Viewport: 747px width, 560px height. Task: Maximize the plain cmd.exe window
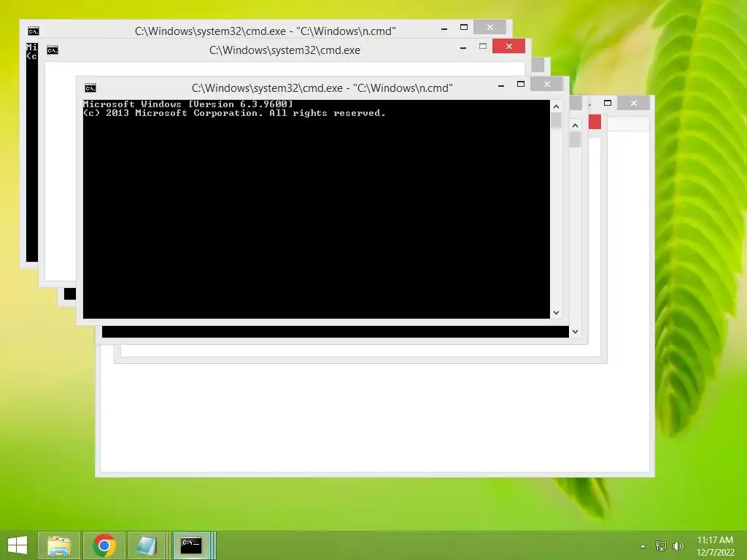483,46
